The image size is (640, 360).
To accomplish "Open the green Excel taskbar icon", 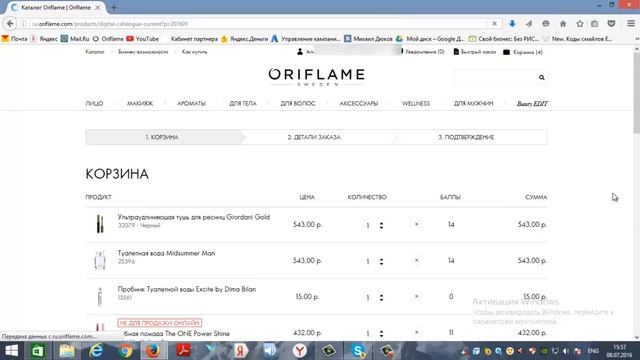I will coord(38,351).
